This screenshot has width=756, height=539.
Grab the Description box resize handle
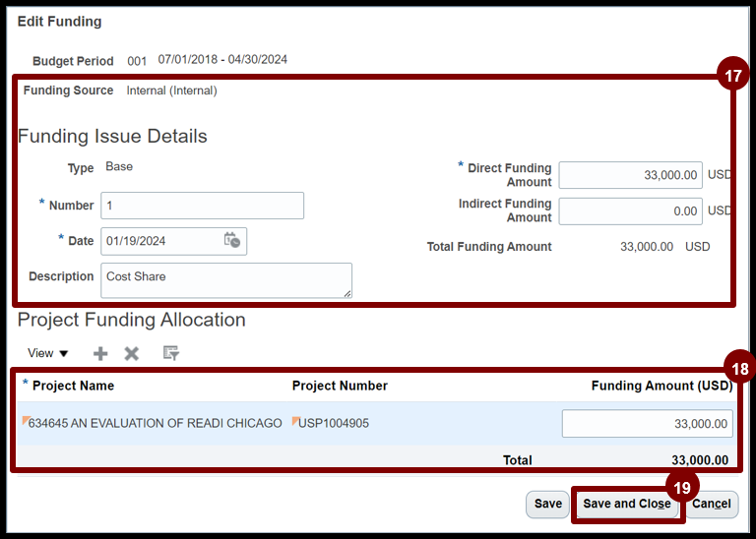346,293
